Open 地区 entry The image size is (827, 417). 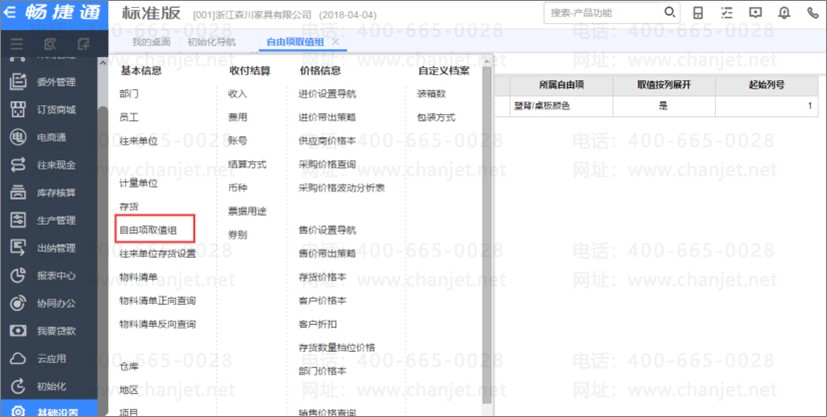pyautogui.click(x=129, y=390)
